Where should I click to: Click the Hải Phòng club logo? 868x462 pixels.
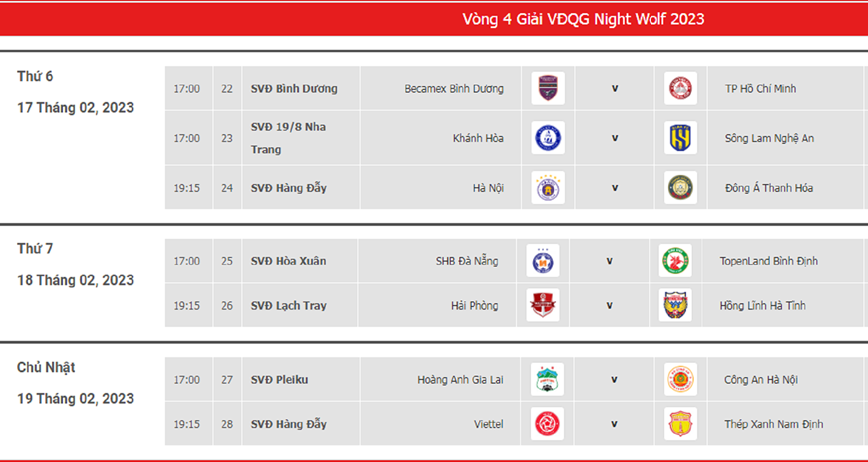[543, 305]
